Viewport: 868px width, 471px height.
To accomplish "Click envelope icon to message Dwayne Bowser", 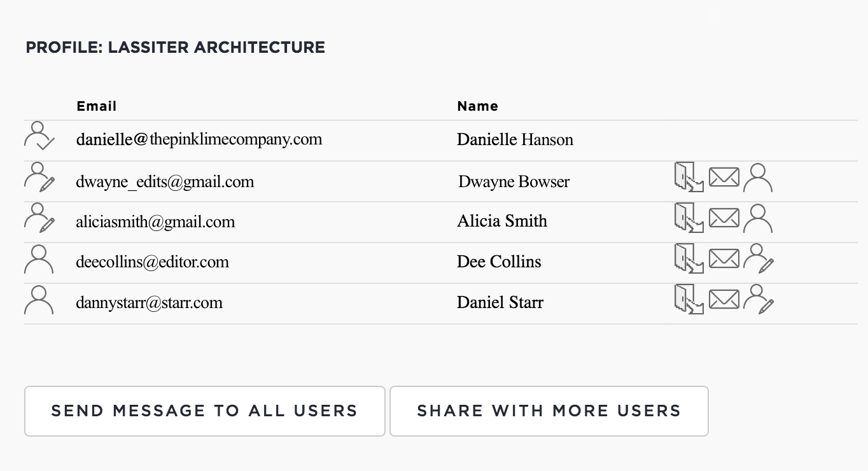I will (x=724, y=177).
